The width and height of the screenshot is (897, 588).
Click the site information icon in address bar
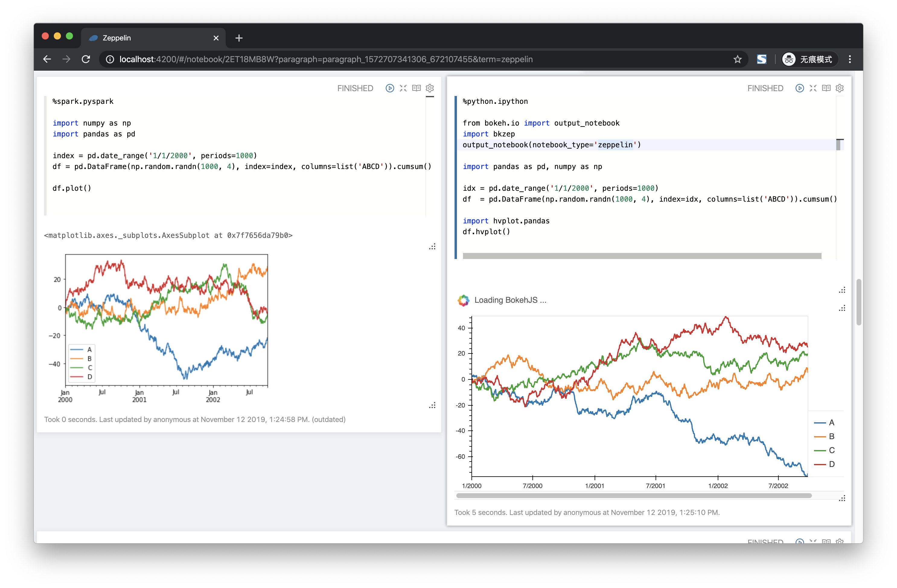click(110, 59)
